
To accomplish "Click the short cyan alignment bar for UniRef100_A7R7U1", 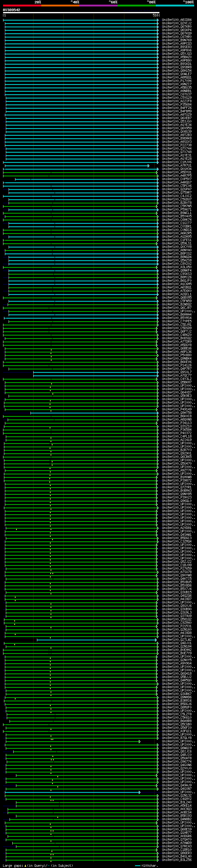I will pos(77,165).
